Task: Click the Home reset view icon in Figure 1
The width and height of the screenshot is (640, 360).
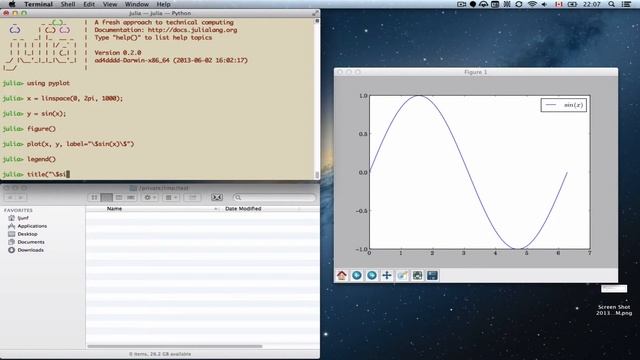Action: click(x=342, y=276)
